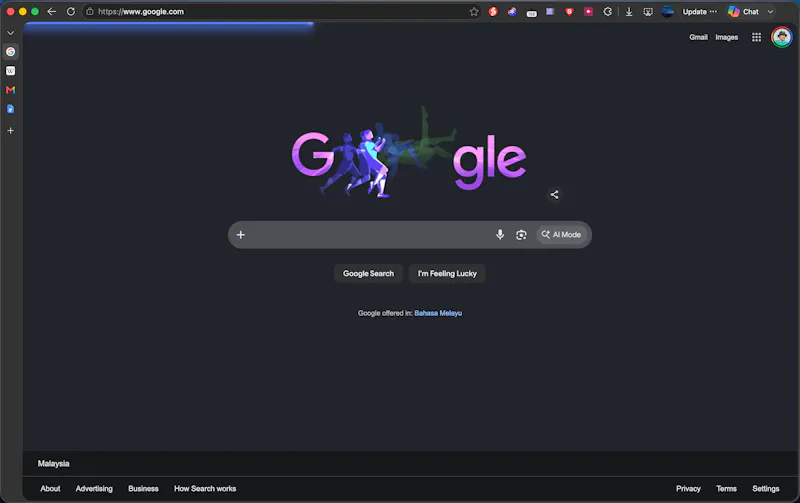The height and width of the screenshot is (503, 800).
Task: Click the plus icon in search box
Action: 241,235
